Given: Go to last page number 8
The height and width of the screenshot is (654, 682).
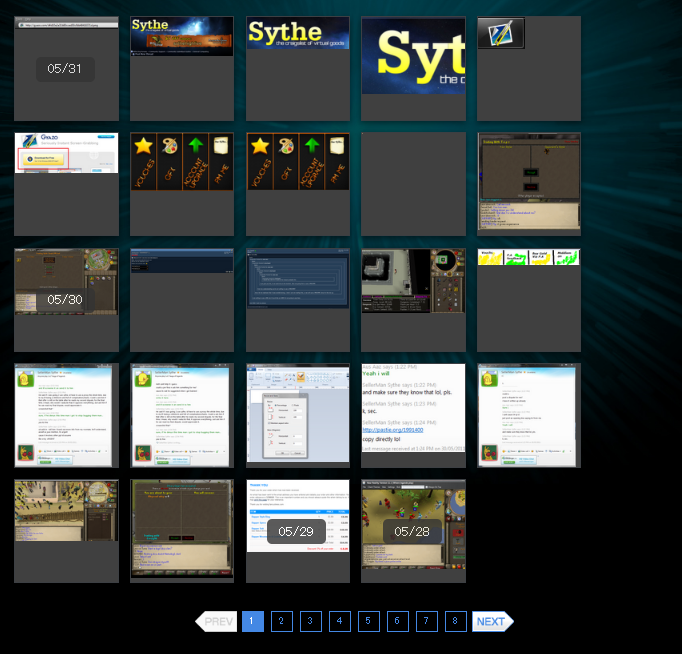Looking at the screenshot, I should click(456, 621).
